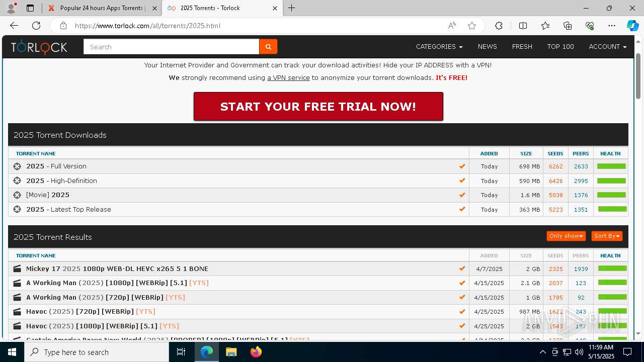Open the FRESH menu item
The height and width of the screenshot is (362, 644).
522,47
